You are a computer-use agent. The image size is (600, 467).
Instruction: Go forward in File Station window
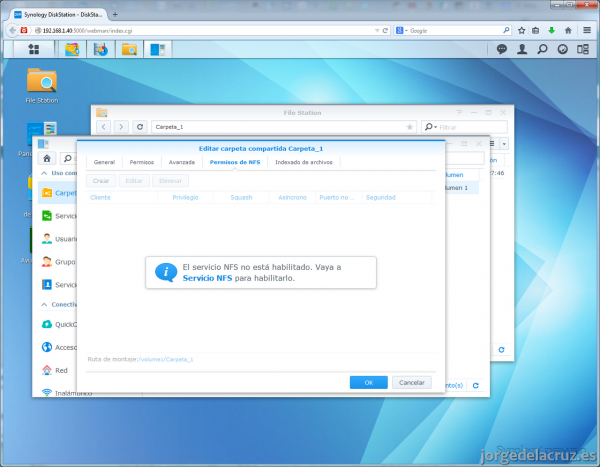coord(121,127)
